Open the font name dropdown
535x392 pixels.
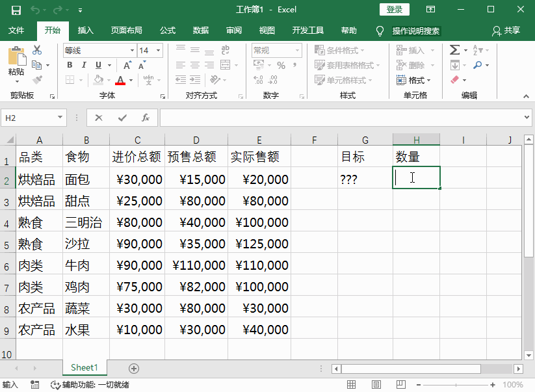pos(132,51)
